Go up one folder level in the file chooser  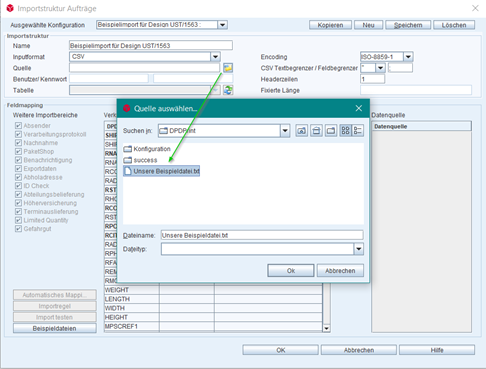point(302,131)
